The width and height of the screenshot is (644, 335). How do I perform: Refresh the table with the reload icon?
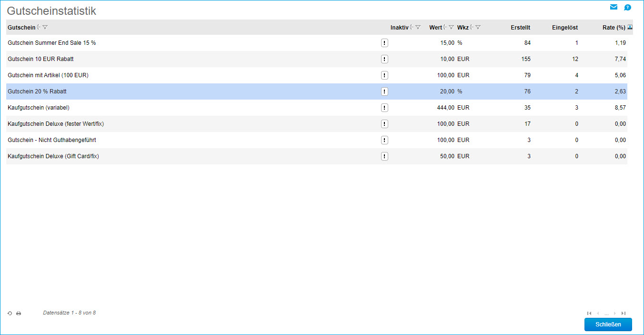click(10, 314)
